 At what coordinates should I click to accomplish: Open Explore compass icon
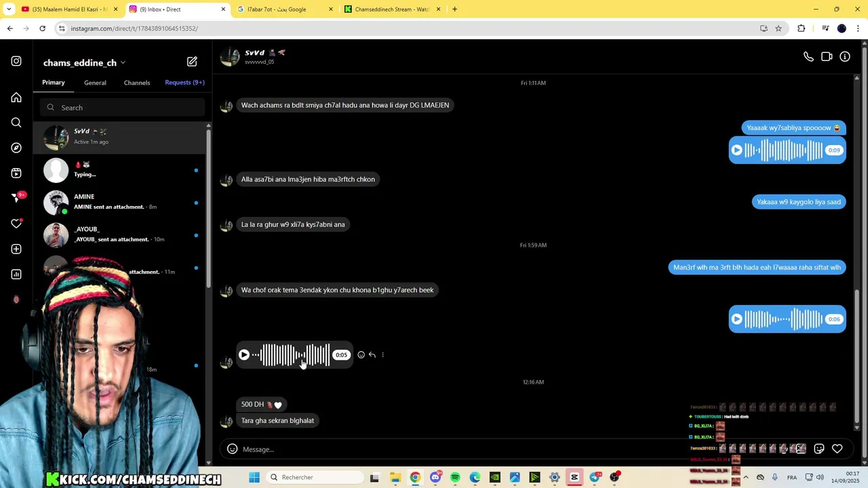(16, 148)
